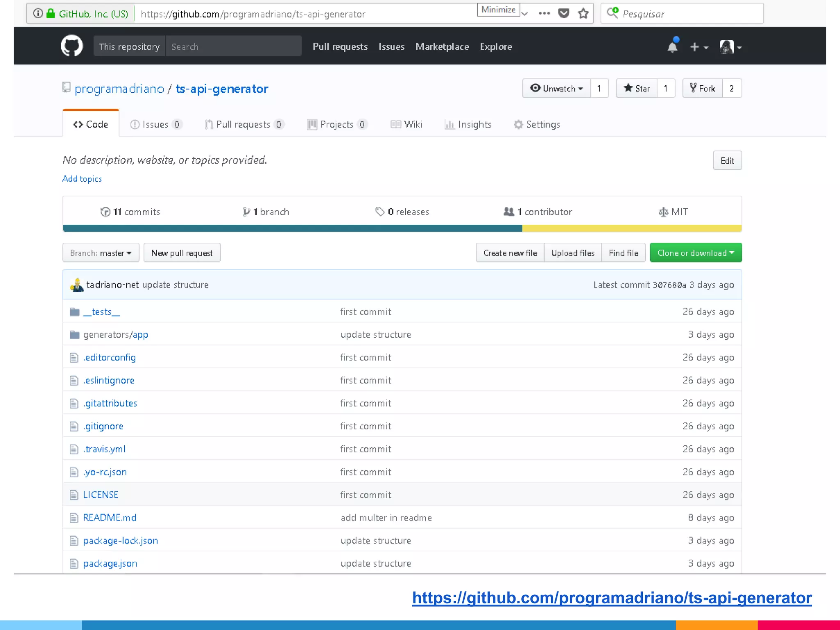Open the plus create-new menu
This screenshot has width=840, height=630.
(699, 47)
